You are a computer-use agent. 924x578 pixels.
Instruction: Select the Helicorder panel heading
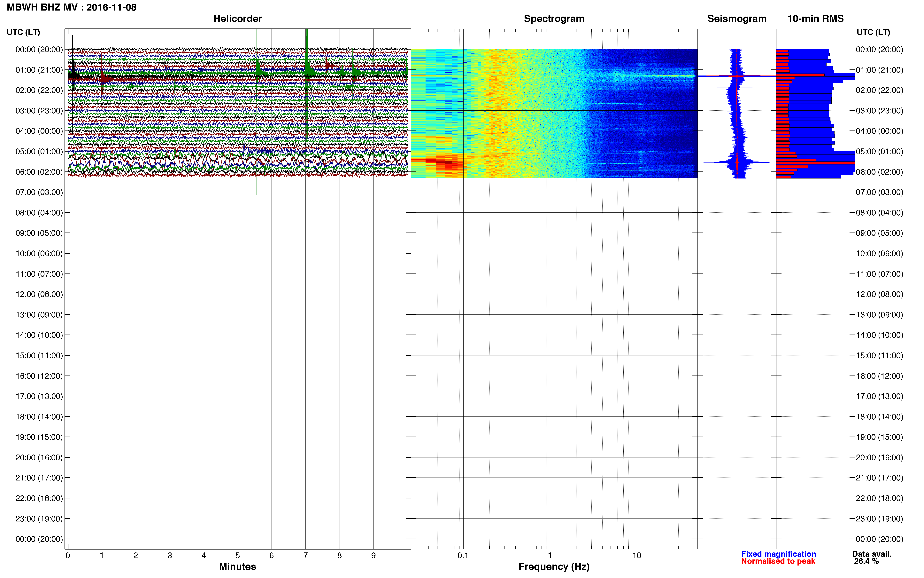point(237,19)
